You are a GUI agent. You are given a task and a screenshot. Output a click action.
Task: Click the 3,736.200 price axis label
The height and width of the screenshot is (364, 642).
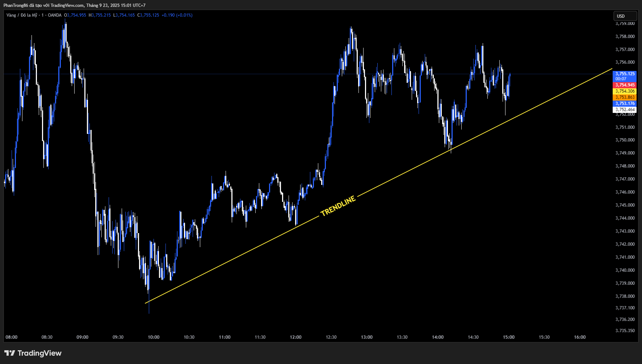click(x=625, y=319)
